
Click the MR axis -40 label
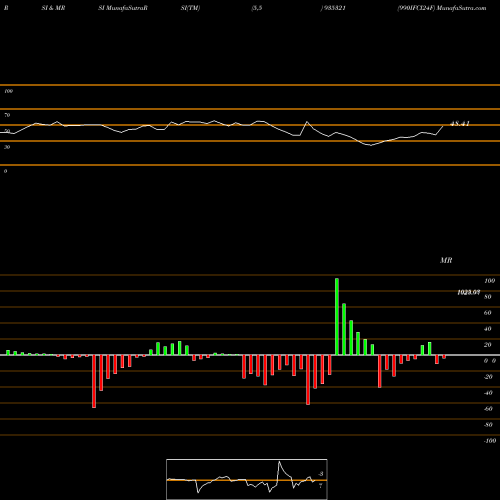coord(488,393)
